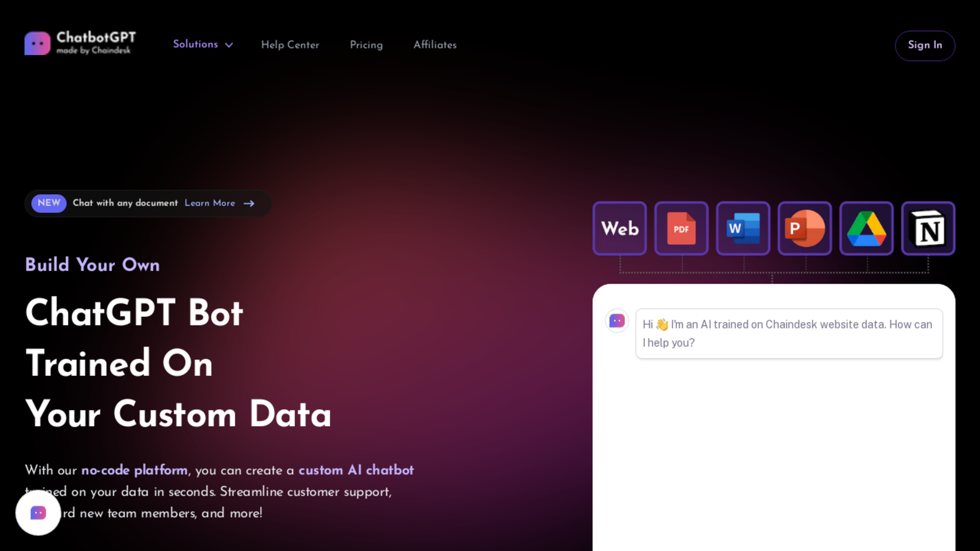Image resolution: width=980 pixels, height=551 pixels.
Task: Go to Help Center page
Action: (290, 45)
